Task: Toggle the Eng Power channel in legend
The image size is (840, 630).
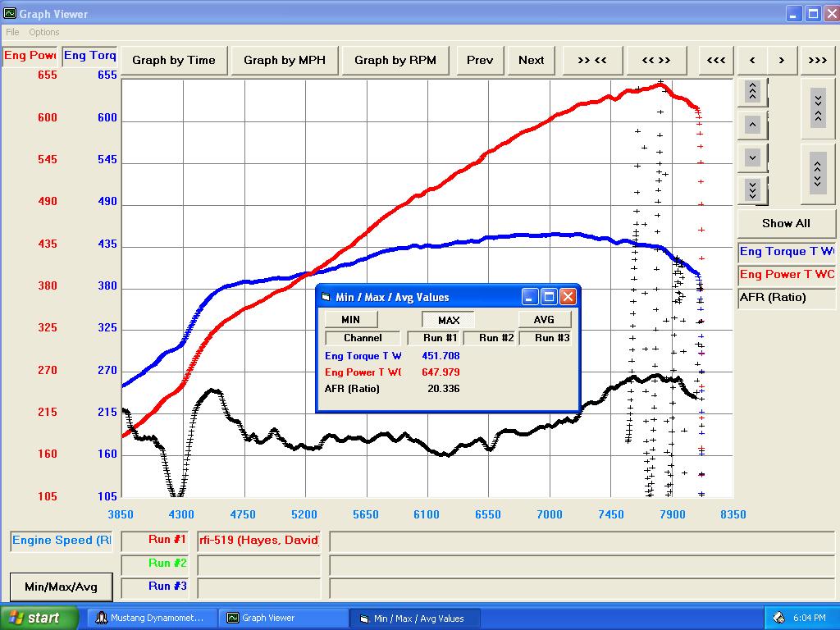Action: [786, 275]
